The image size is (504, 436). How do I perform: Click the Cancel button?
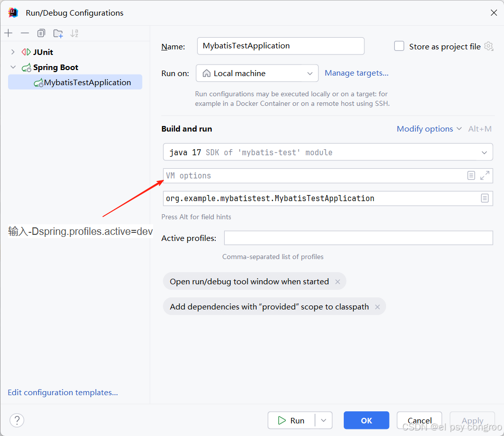pos(419,420)
